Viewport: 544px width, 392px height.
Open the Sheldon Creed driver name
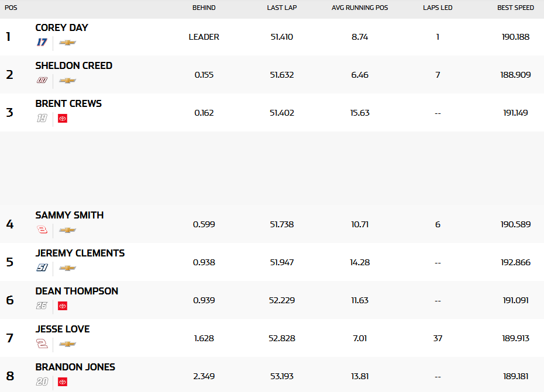(74, 66)
